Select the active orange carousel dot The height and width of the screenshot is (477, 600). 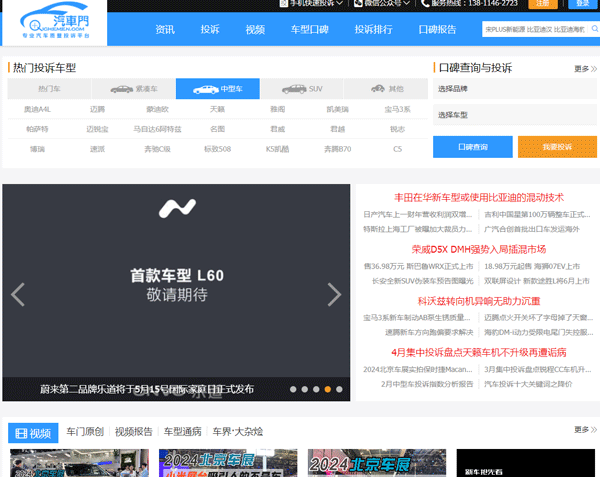pyautogui.click(x=328, y=389)
